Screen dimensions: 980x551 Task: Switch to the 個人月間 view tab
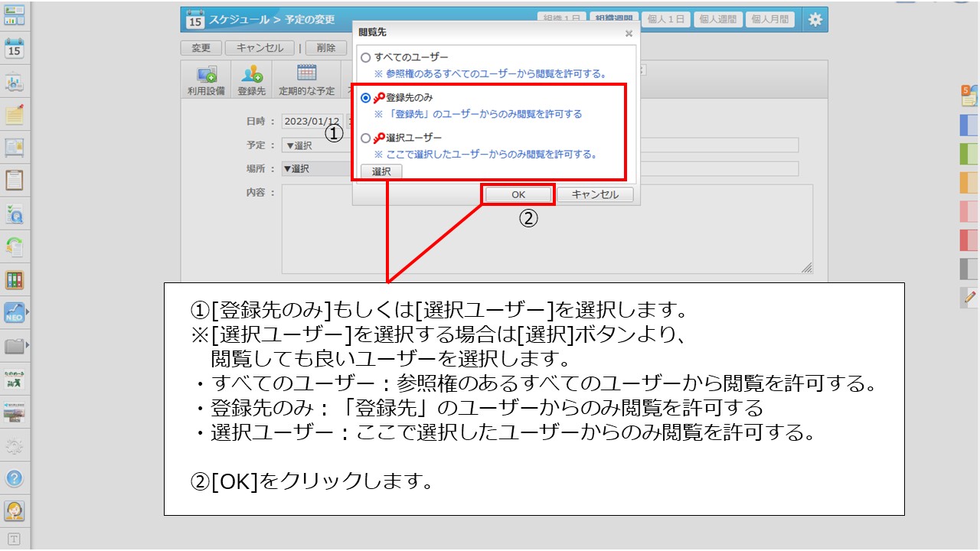770,20
